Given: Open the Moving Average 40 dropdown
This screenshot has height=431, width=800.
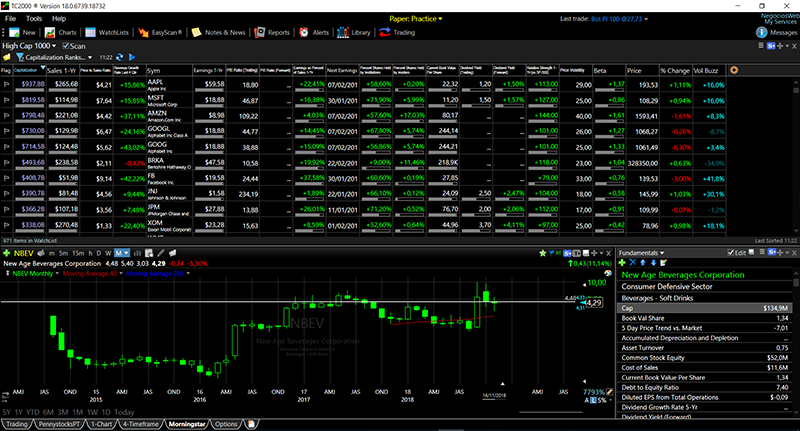Looking at the screenshot, I should click(x=121, y=273).
